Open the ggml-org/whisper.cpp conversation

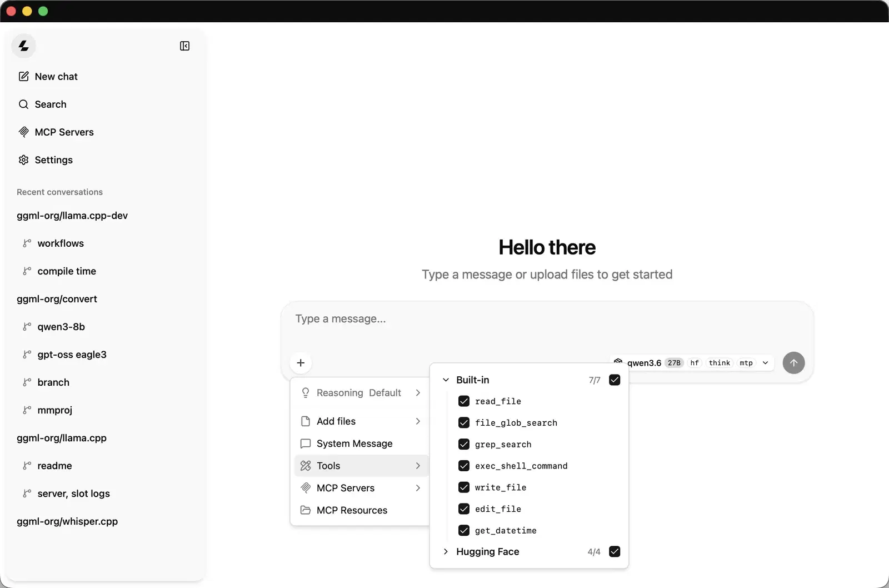point(67,521)
